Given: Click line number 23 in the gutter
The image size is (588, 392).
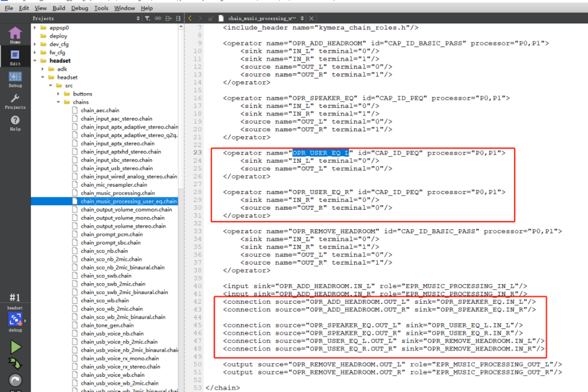Looking at the screenshot, I should tap(197, 152).
